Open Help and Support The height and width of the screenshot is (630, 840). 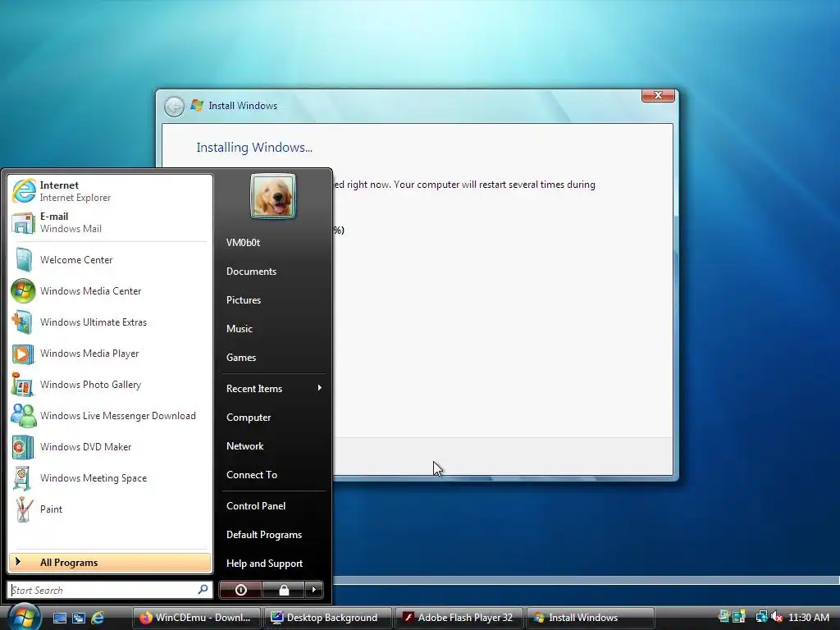[273, 564]
